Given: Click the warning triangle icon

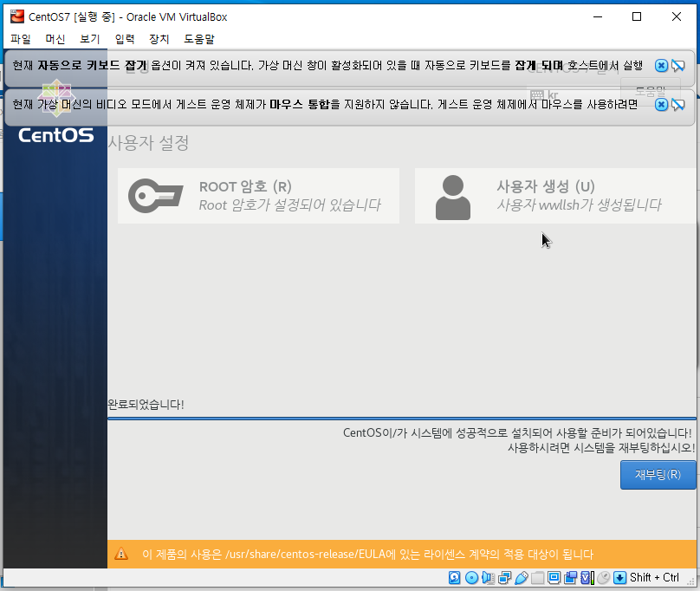Looking at the screenshot, I should [x=121, y=555].
